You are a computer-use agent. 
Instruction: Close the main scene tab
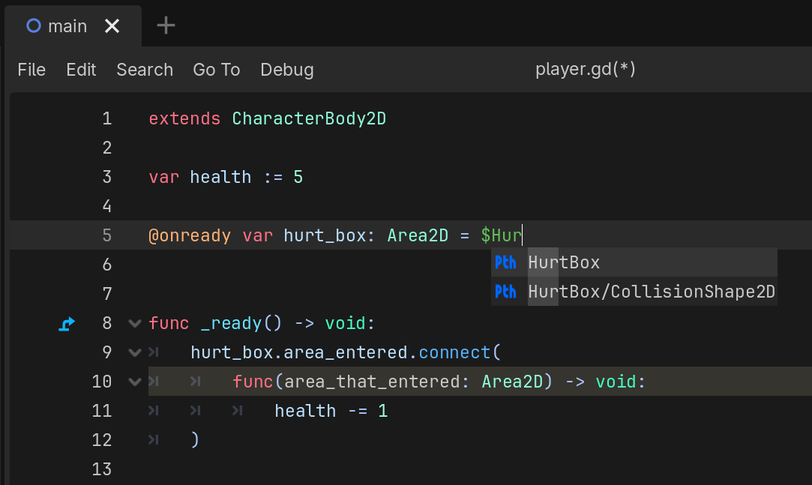[x=112, y=26]
